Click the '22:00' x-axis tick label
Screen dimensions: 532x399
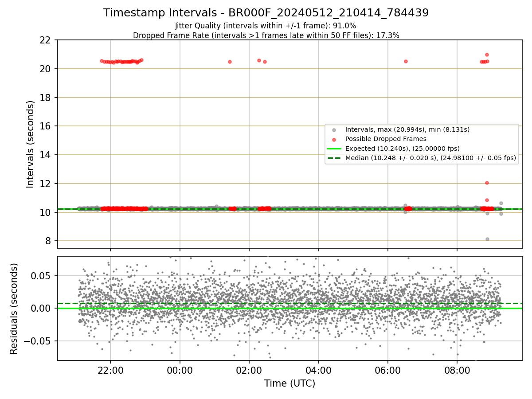point(110,371)
